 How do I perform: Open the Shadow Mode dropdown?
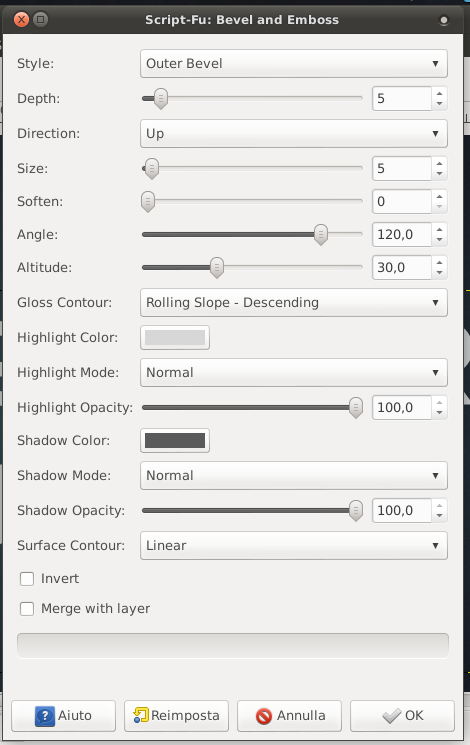(294, 476)
